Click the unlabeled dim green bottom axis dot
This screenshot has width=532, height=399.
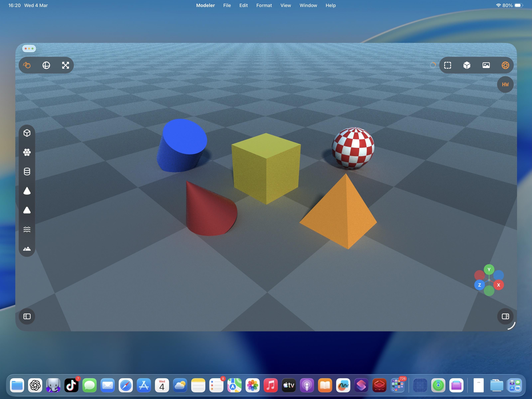point(489,291)
